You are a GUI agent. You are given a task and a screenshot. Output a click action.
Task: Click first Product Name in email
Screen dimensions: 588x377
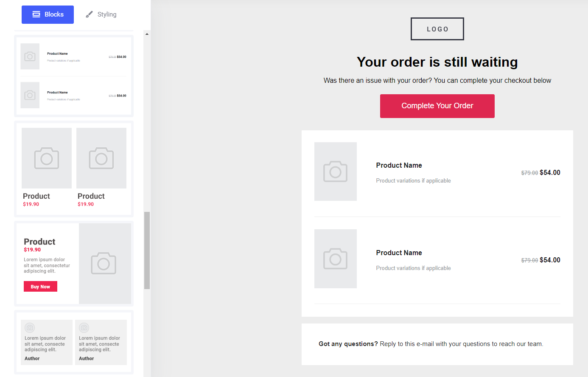(399, 165)
